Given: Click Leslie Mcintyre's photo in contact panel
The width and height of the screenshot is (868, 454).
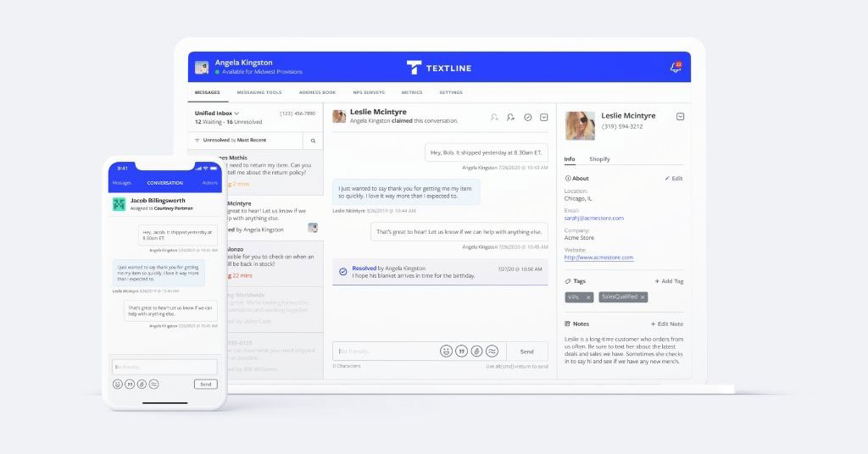Looking at the screenshot, I should (x=580, y=125).
